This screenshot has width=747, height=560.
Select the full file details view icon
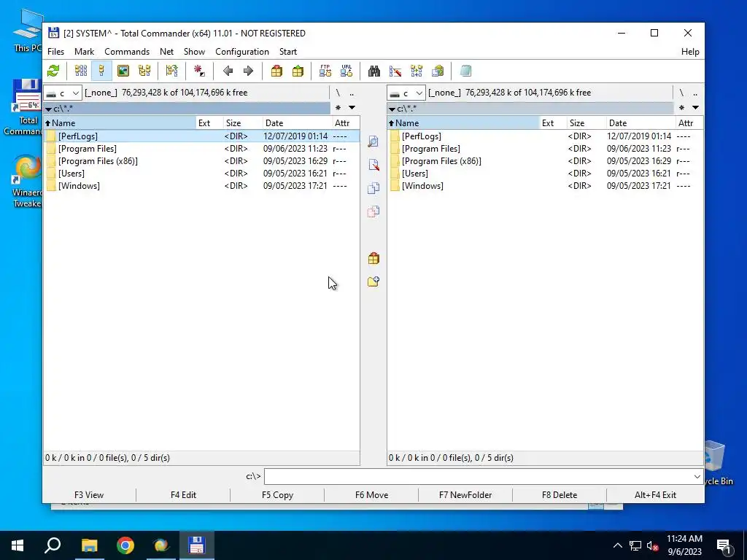click(x=101, y=71)
